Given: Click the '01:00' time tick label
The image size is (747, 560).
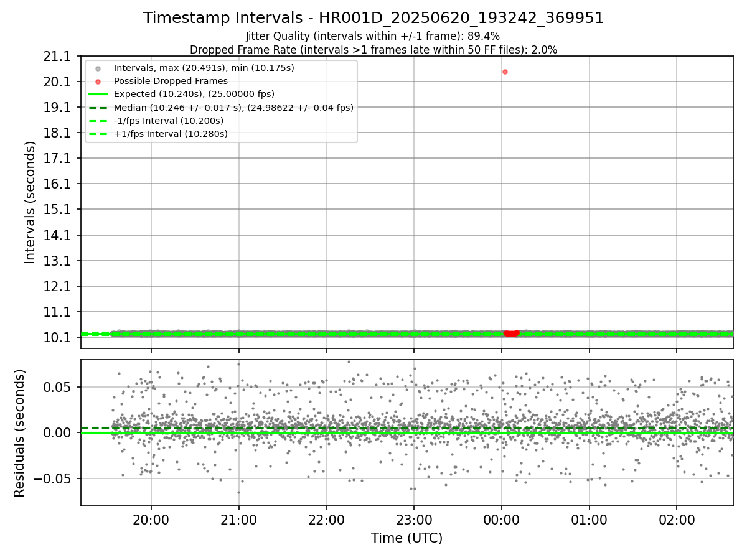Looking at the screenshot, I should pos(590,520).
